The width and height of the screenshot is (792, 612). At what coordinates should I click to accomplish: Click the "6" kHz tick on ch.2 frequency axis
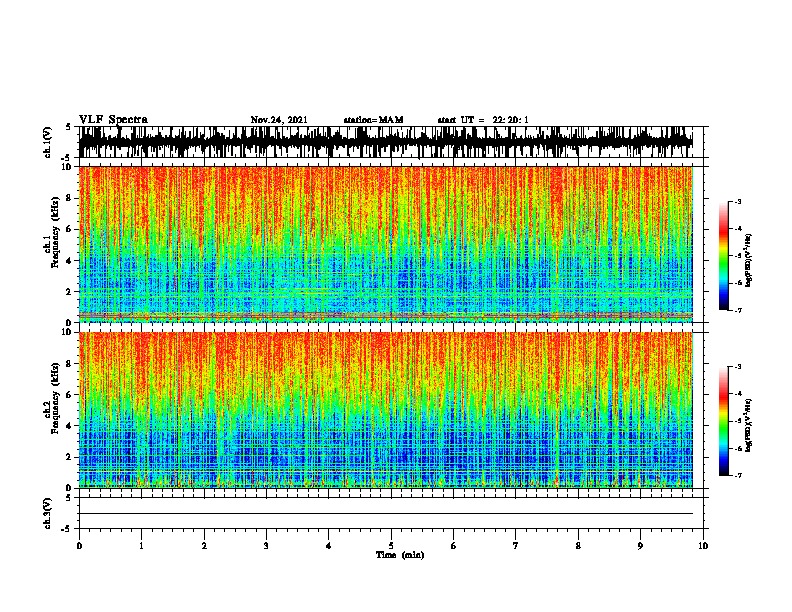[x=70, y=394]
